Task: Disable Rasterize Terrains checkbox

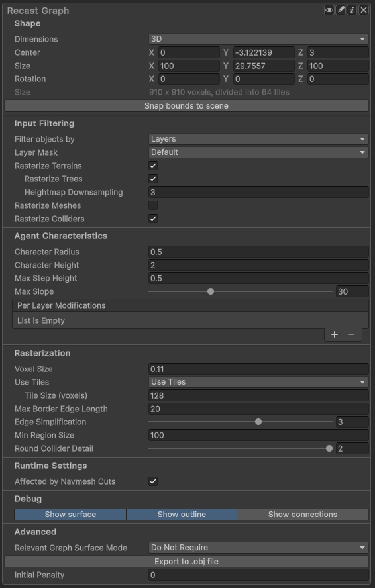Action: [x=153, y=166]
